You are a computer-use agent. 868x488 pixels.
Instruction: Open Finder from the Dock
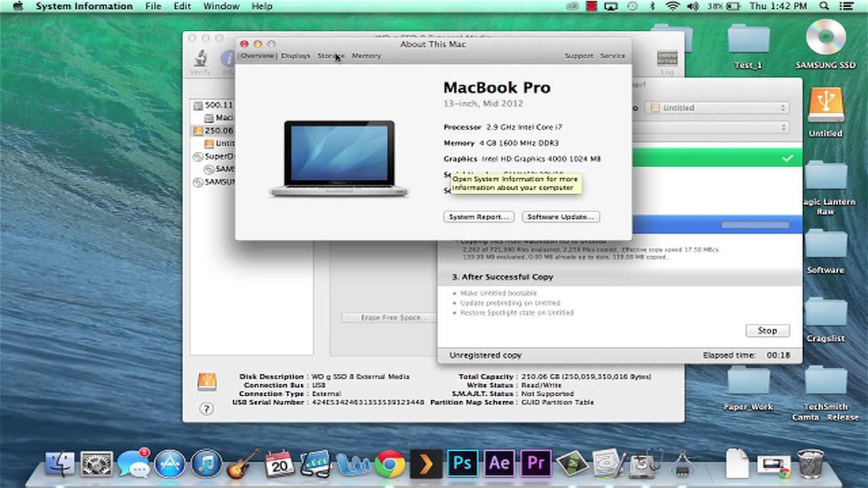coord(60,464)
